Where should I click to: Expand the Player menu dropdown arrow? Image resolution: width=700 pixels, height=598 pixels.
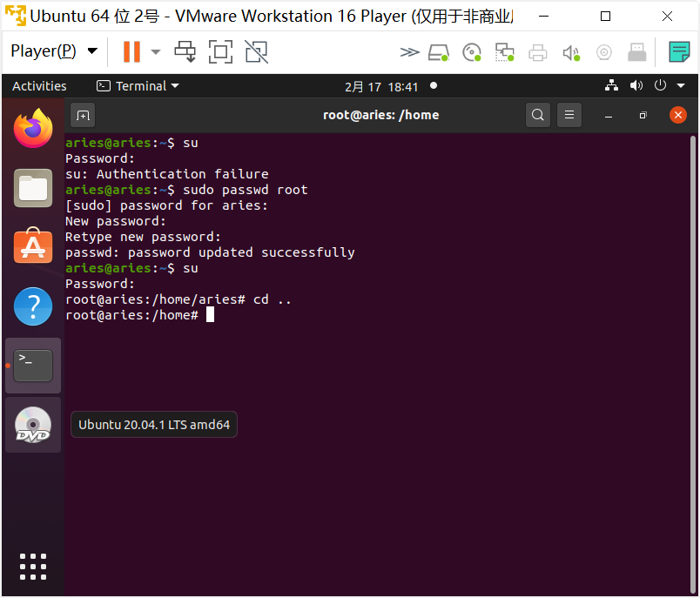pos(92,50)
